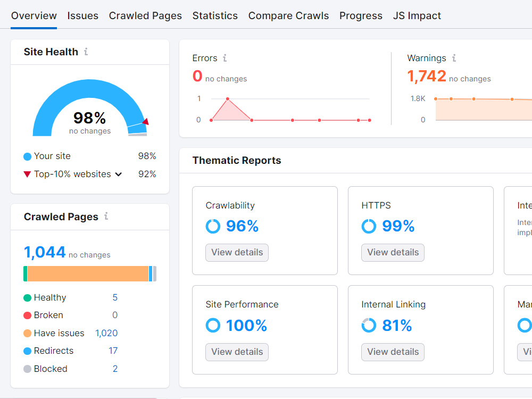View details for Internal Linking report
This screenshot has height=399, width=532.
[393, 352]
